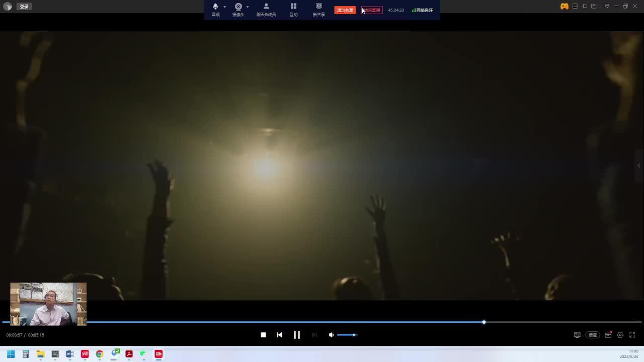This screenshot has width=644, height=362.
Task: Mute the microphone audio button
Action: click(x=215, y=9)
